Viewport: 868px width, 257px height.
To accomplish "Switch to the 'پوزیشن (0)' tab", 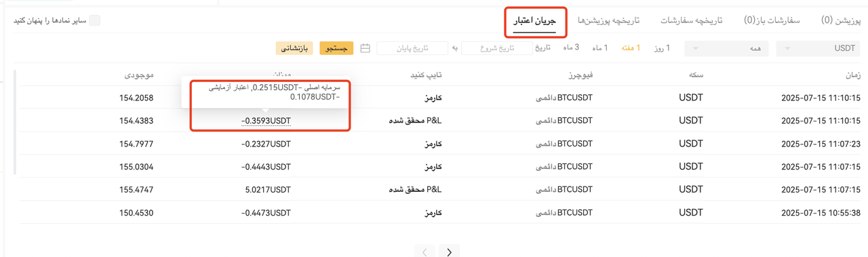I will coord(841,21).
